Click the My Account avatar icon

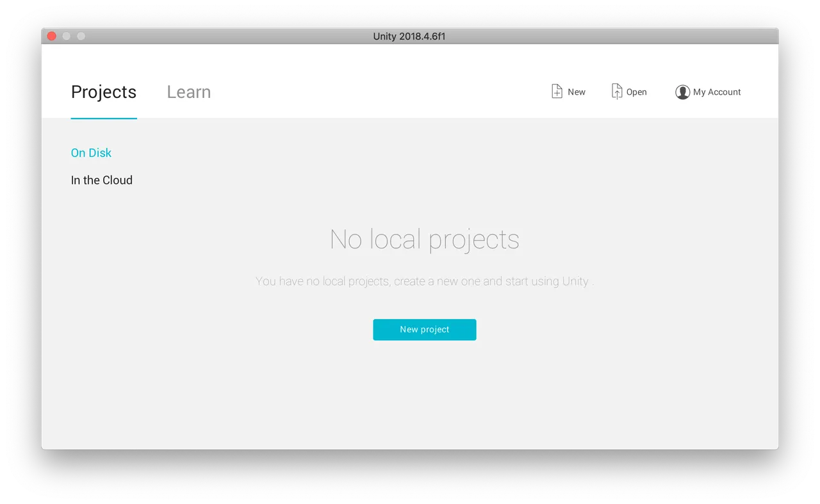pos(682,92)
